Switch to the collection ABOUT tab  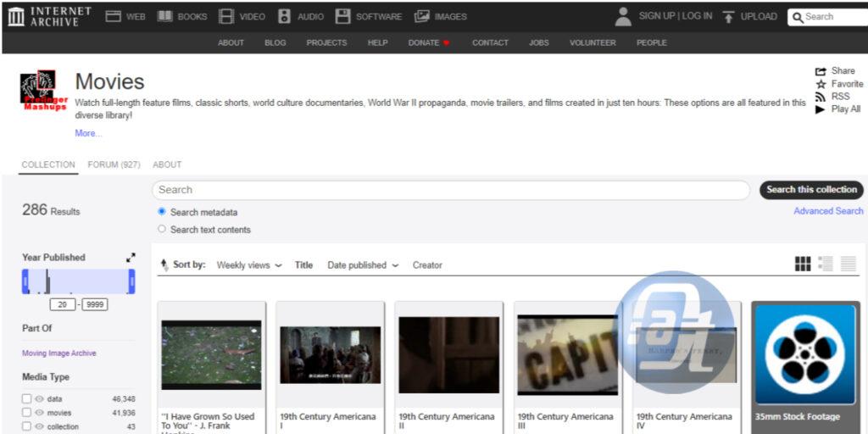167,164
